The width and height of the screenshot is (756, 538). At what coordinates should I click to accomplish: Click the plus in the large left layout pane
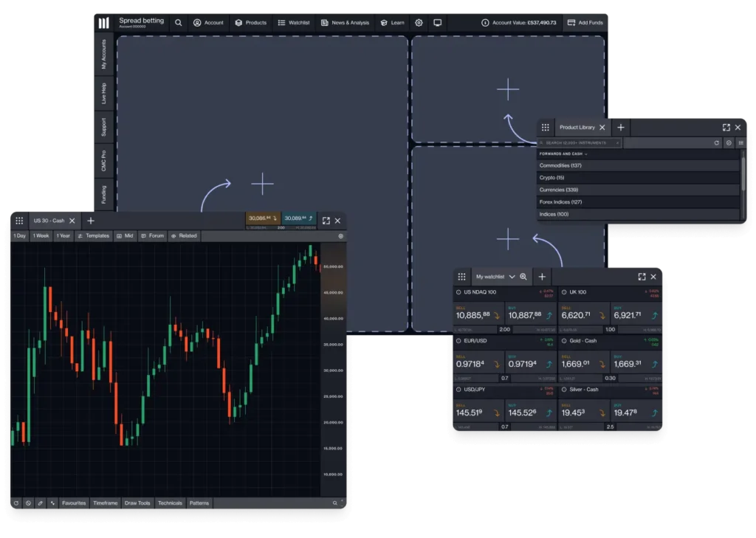(x=262, y=184)
